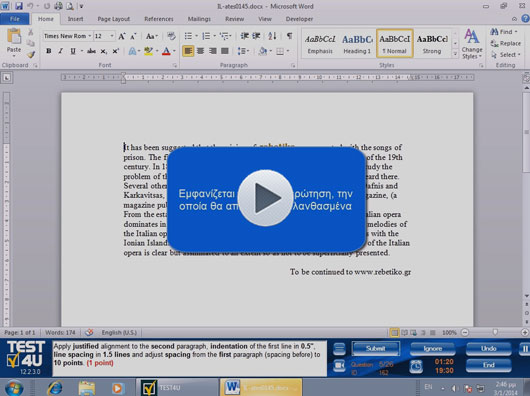
Task: Toggle Show/Hide paragraph marks
Action: pos(290,36)
